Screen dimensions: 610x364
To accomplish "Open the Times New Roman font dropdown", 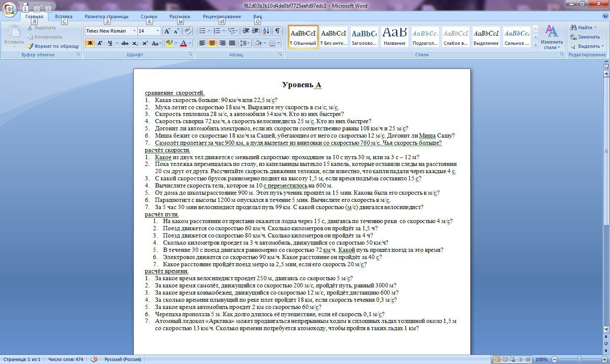I will (x=135, y=31).
